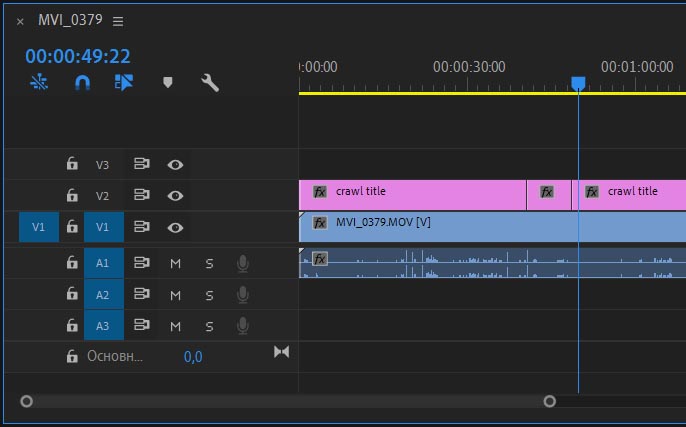Solo audio track A1
The image size is (686, 427).
coord(210,263)
